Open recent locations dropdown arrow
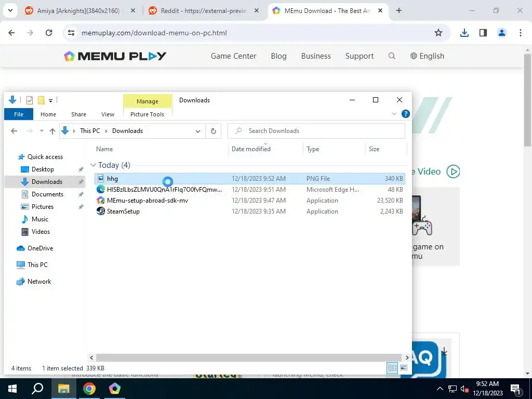The image size is (532, 399). [42, 131]
